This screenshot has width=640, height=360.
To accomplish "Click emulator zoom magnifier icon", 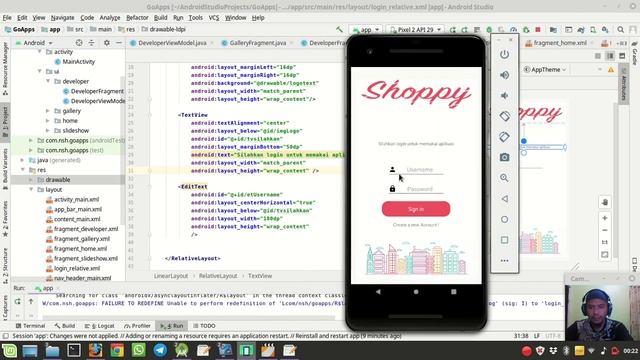I will tap(504, 178).
